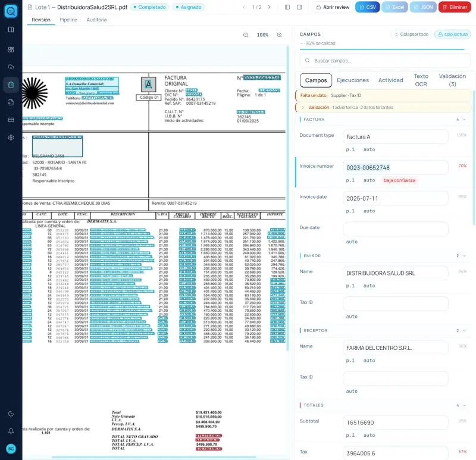476x460 pixels.
Task: Go to previous document arrow
Action: (244, 7)
